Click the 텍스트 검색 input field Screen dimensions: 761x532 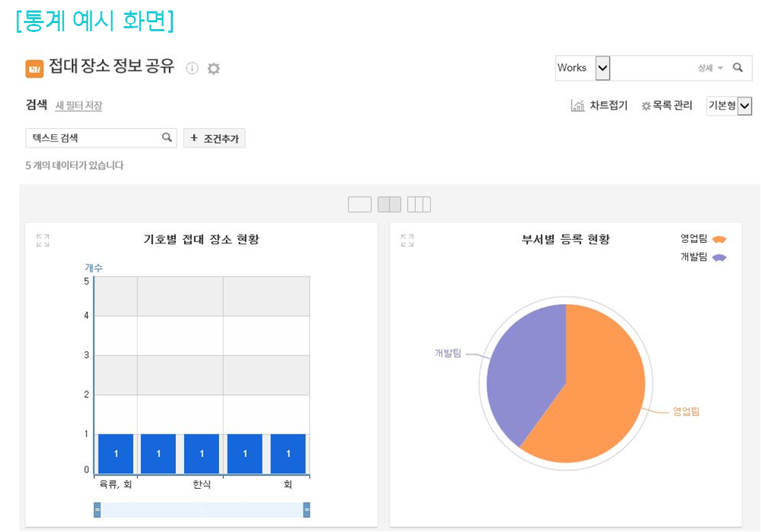click(93, 138)
